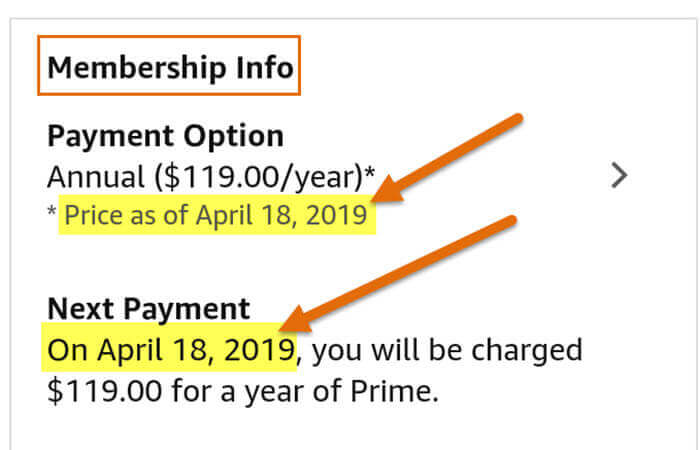Viewport: 700px width, 450px height.
Task: Click the word 'Annual' in payment option
Action: click(96, 177)
